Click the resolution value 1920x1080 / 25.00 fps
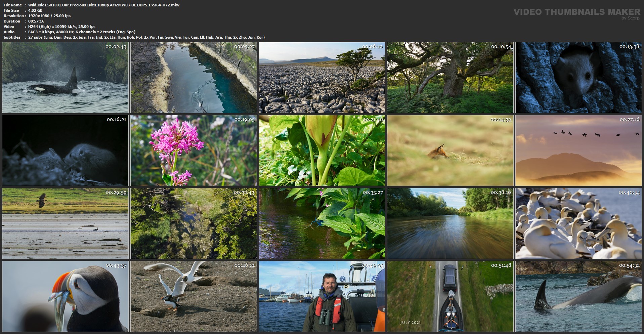The width and height of the screenshot is (644, 334). tap(49, 16)
